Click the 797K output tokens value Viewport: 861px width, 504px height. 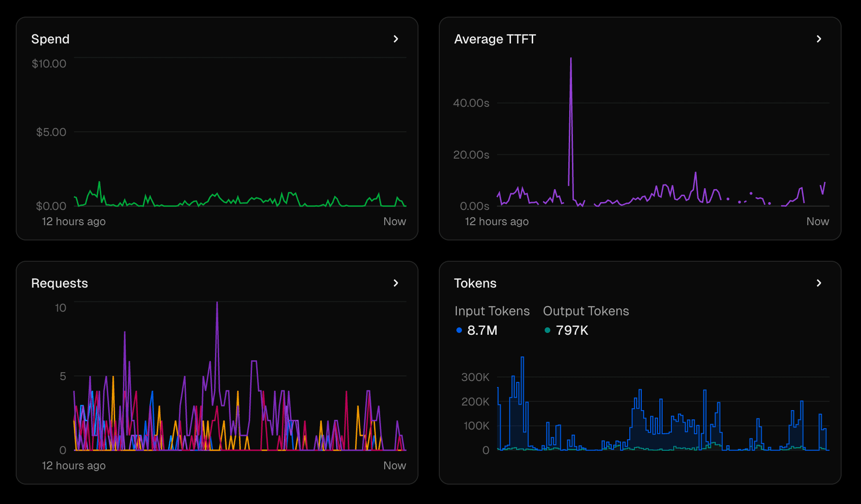coord(572,330)
